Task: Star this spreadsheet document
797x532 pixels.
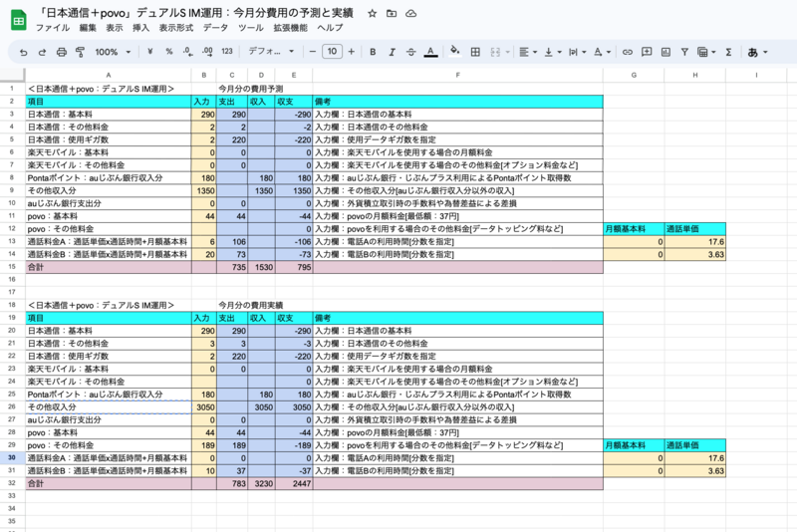Action: [372, 14]
